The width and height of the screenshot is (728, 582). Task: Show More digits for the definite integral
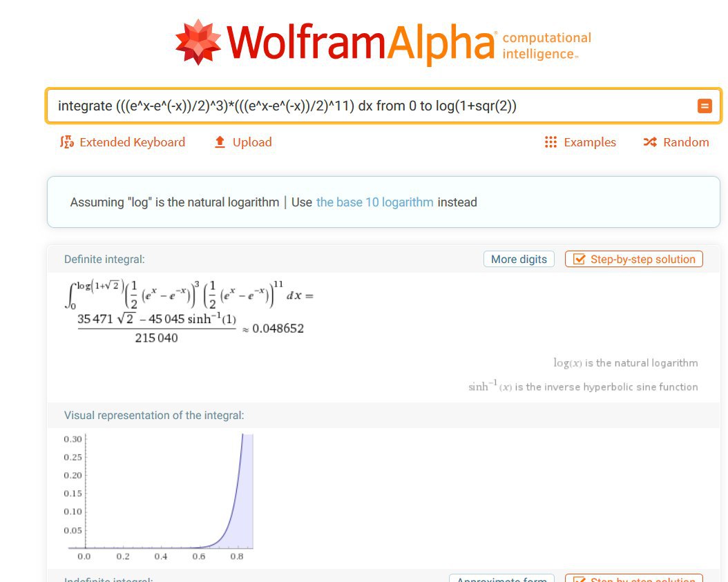coord(519,259)
